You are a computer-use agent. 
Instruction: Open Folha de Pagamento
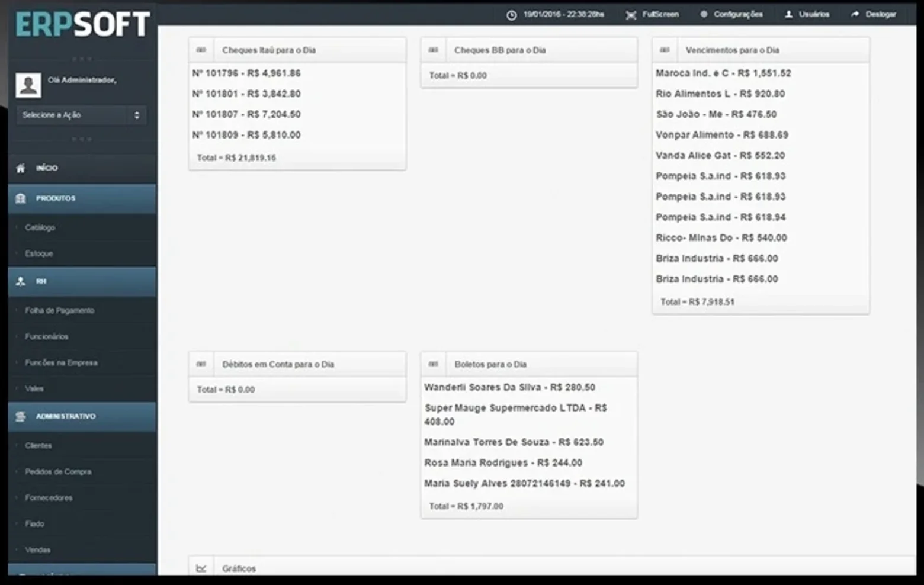click(59, 310)
